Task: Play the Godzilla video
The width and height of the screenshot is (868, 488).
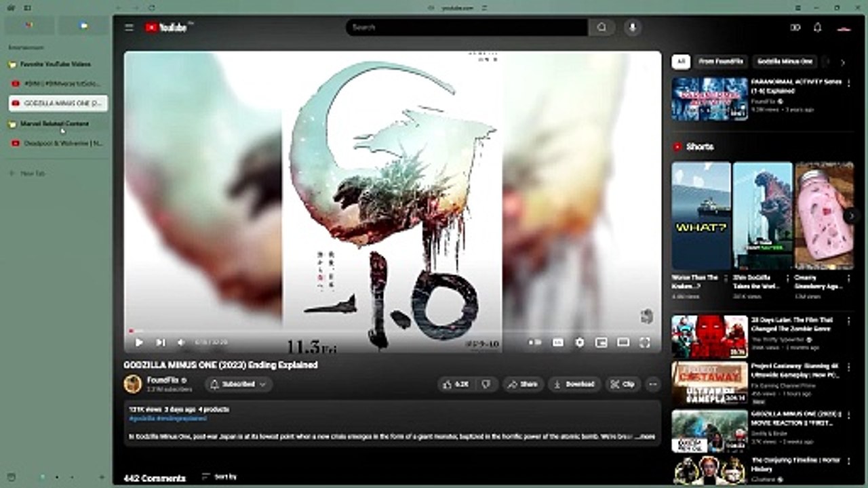Action: click(139, 343)
